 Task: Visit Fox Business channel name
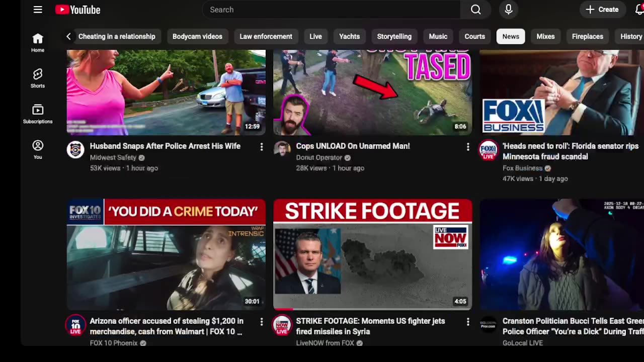point(522,168)
